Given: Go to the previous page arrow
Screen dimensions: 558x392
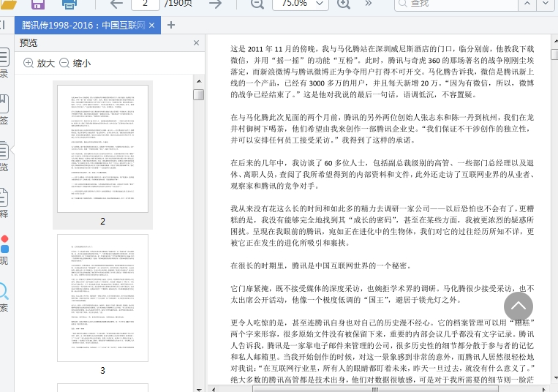Looking at the screenshot, I should pyautogui.click(x=116, y=4).
